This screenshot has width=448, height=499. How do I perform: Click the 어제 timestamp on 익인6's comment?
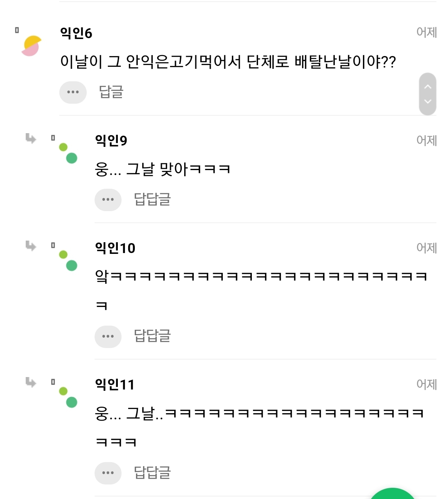pyautogui.click(x=427, y=32)
